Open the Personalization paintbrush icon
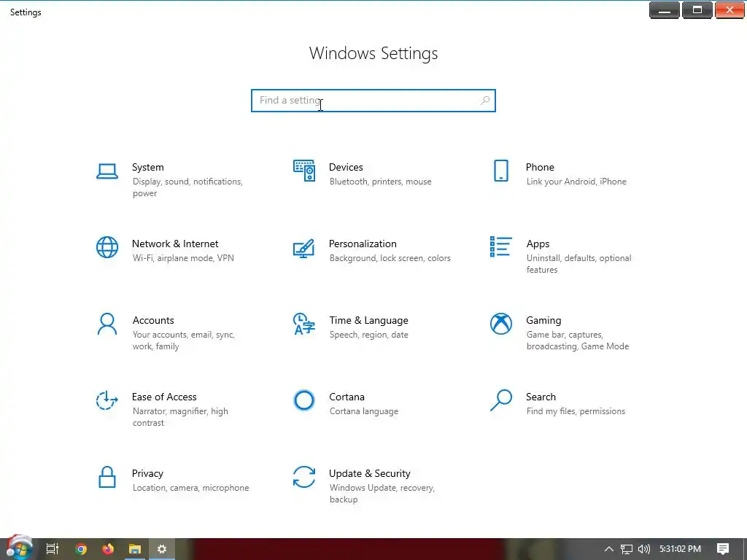747x560 pixels. tap(304, 248)
